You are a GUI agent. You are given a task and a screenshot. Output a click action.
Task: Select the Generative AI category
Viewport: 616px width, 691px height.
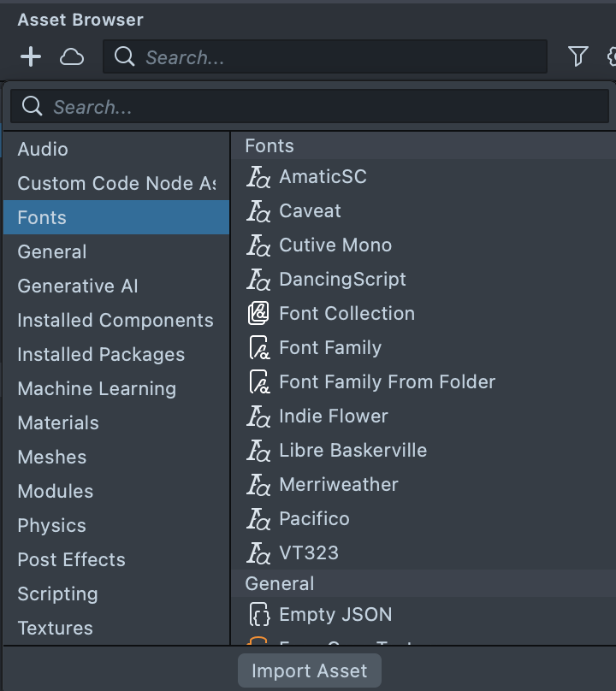pyautogui.click(x=78, y=286)
